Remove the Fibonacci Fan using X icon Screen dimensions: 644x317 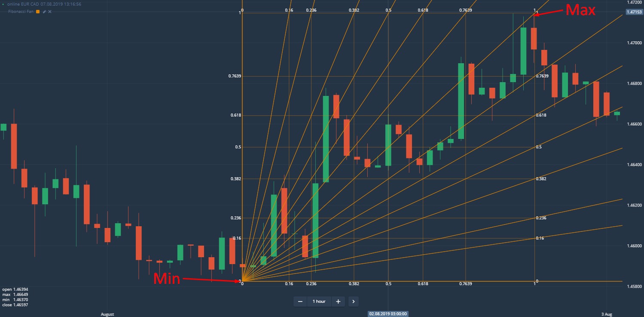coord(50,12)
